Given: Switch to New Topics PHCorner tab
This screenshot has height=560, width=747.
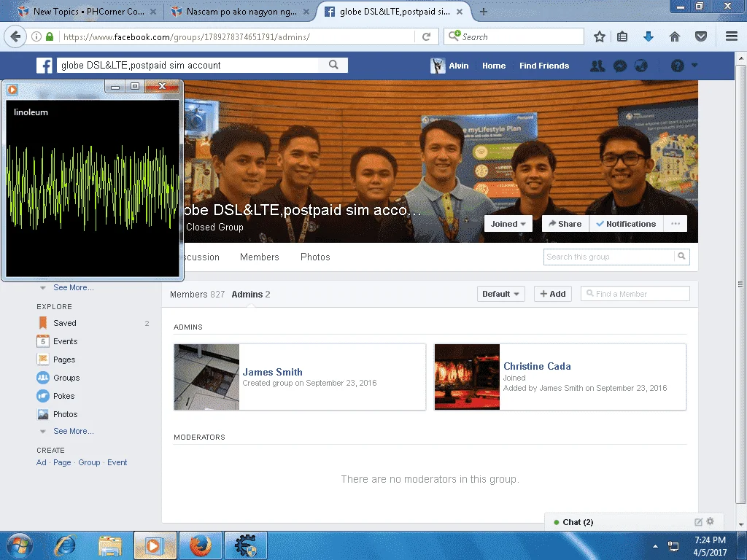Looking at the screenshot, I should [x=88, y=12].
